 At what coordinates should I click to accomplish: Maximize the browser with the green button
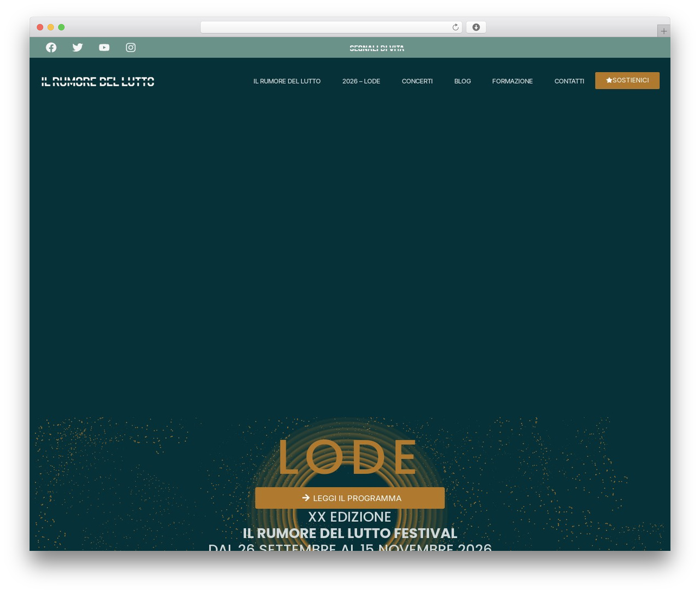(x=61, y=27)
